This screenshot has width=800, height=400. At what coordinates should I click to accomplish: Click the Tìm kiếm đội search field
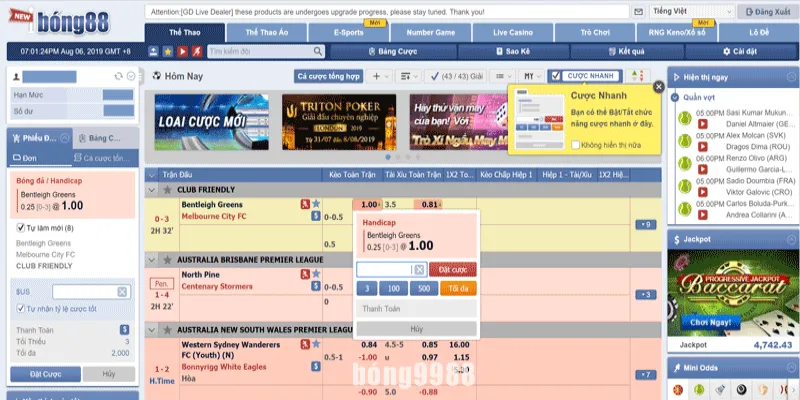pos(260,52)
